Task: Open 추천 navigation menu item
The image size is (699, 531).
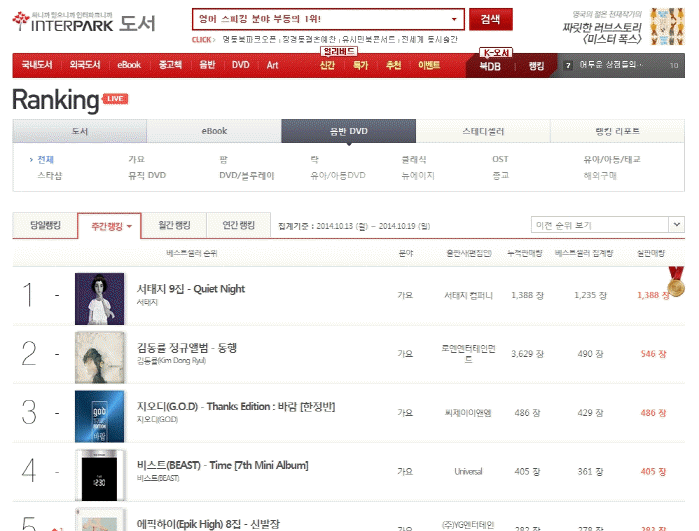Action: [x=393, y=66]
